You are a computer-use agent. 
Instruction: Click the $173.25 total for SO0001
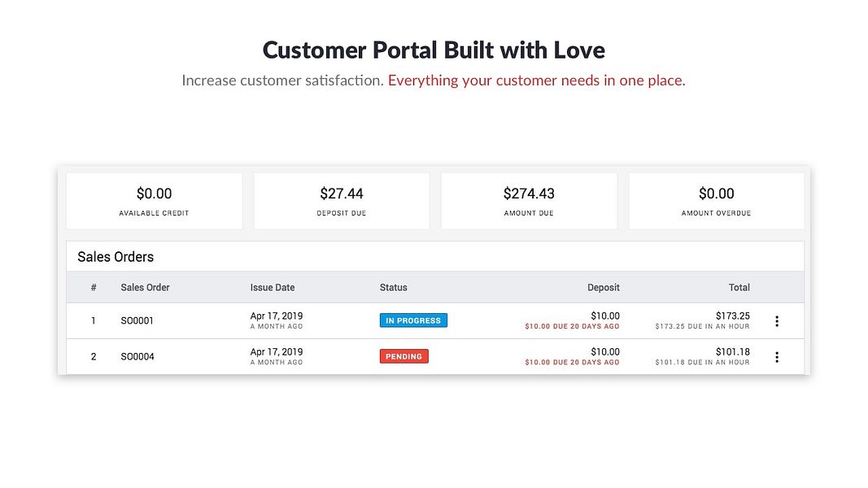click(733, 316)
